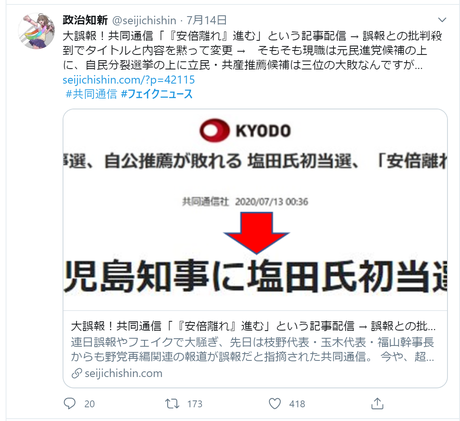The height and width of the screenshot is (421, 460).
Task: Expand the tweet options chevron menu
Action: [x=442, y=20]
